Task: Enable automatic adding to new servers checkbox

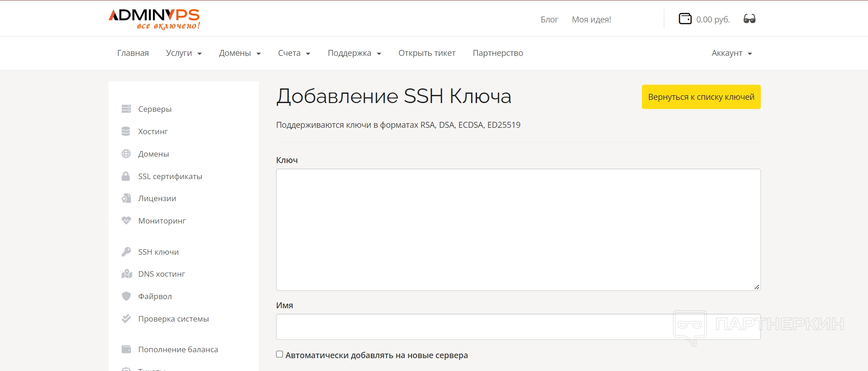Action: click(279, 354)
